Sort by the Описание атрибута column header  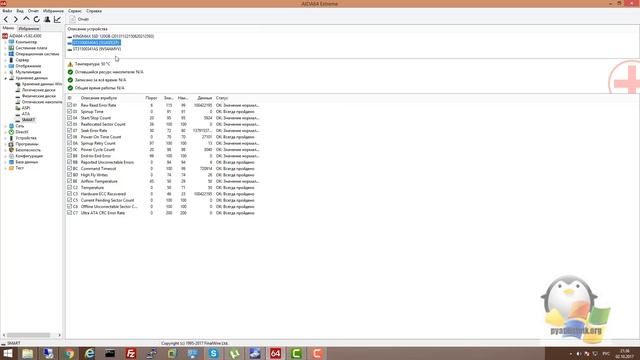pos(99,98)
